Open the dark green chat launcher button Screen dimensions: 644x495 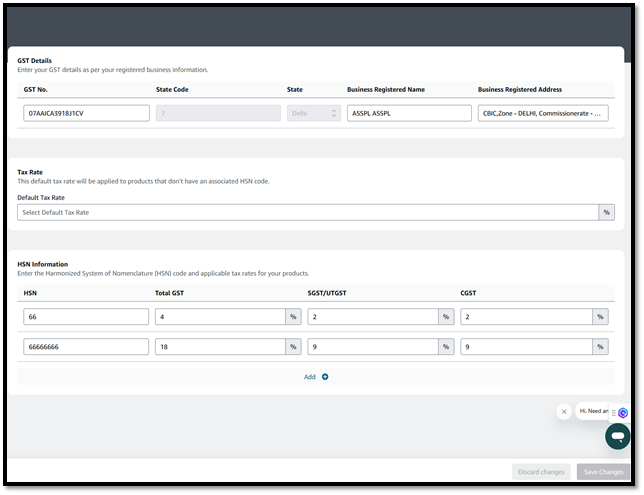[x=617, y=436]
